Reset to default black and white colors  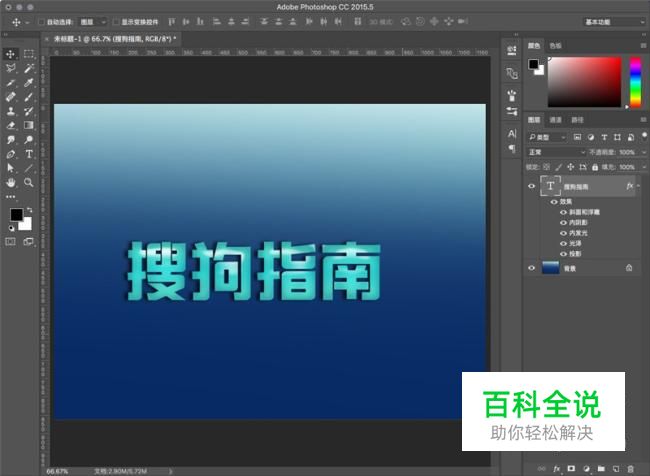tap(11, 228)
